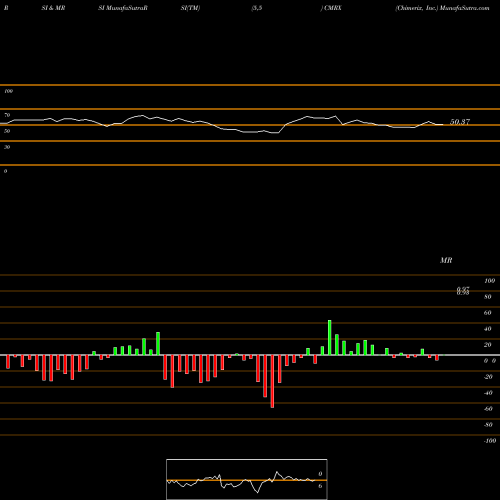Click the longest red bar in the MR histogram
Screen dimensions: 500x500
272,381
